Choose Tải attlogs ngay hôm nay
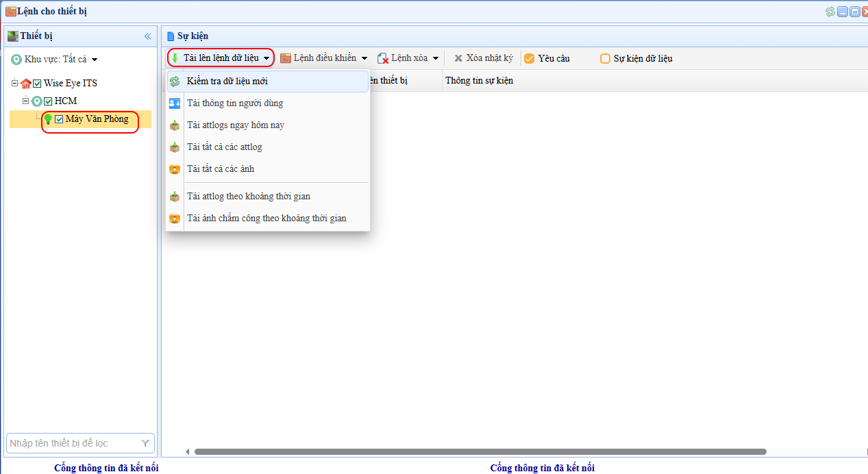This screenshot has height=474, width=868. coord(236,125)
